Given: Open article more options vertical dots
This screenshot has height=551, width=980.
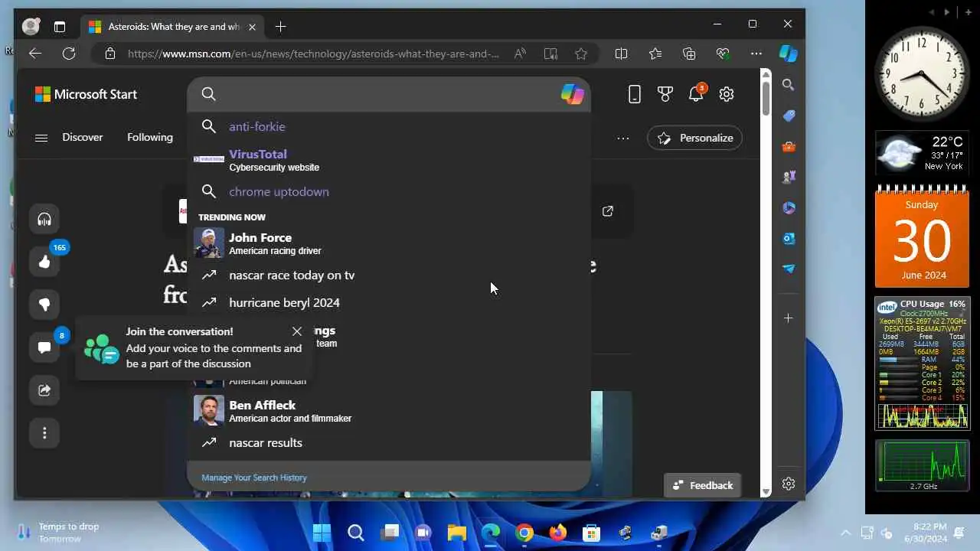Looking at the screenshot, I should point(44,433).
